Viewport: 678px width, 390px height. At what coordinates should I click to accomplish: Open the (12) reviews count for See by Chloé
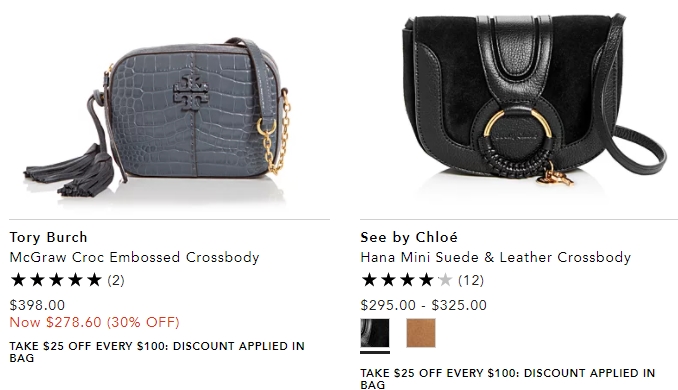[x=471, y=280]
